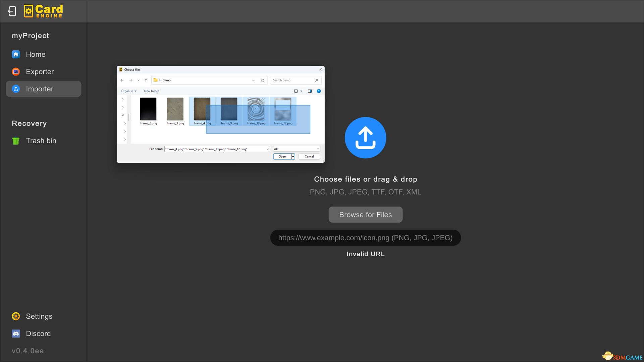Viewport: 644px width, 362px height.
Task: Go up one folder level in dialog
Action: coord(146,81)
